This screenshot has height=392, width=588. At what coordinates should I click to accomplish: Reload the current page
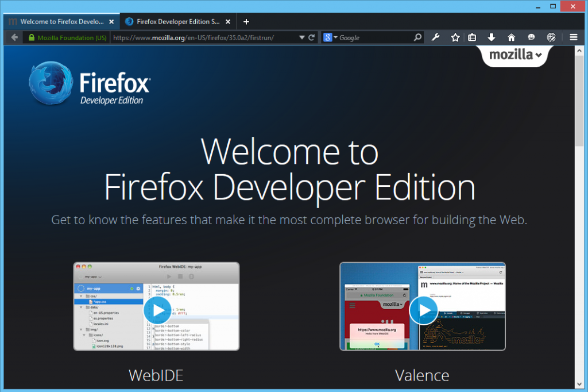click(312, 37)
